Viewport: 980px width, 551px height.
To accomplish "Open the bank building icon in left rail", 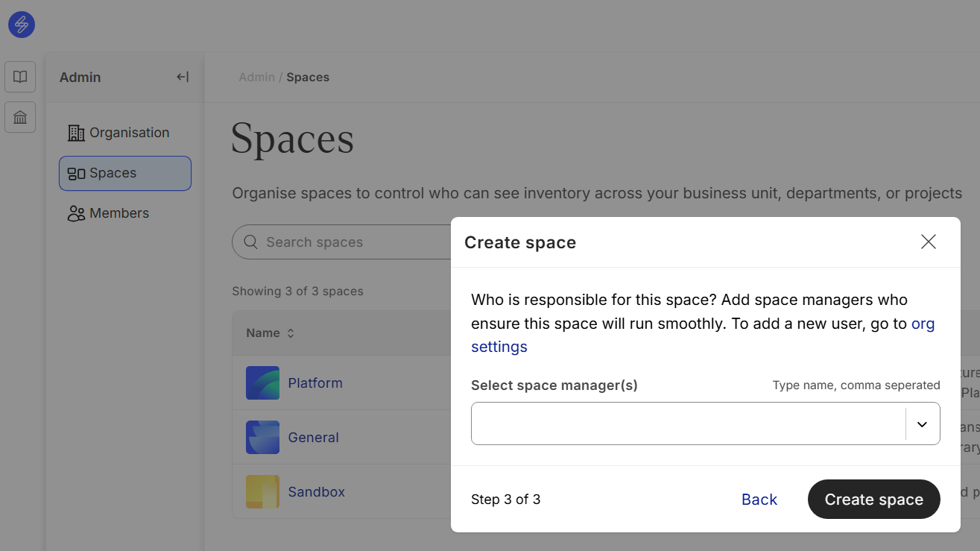I will coord(20,117).
